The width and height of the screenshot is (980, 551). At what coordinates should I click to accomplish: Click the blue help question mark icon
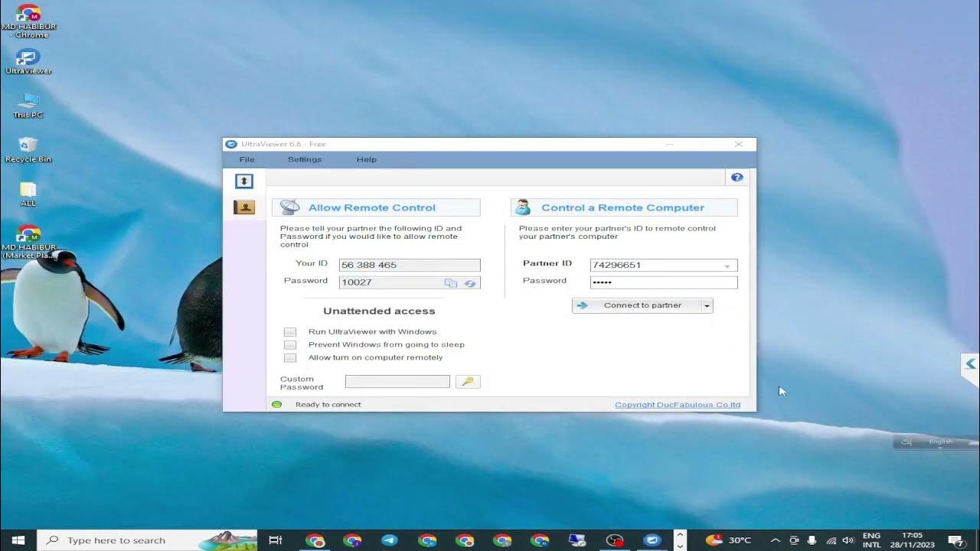pyautogui.click(x=737, y=177)
